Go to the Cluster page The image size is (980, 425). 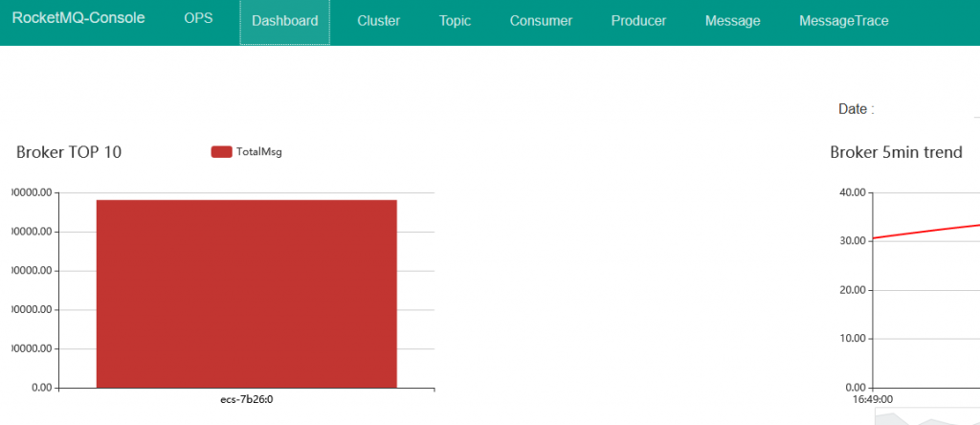point(378,21)
